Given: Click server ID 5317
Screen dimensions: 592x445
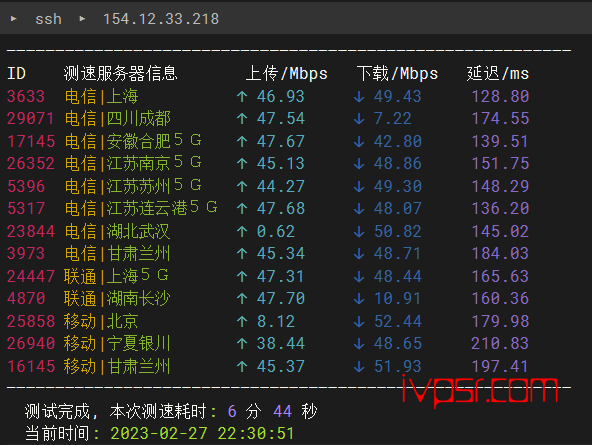Looking at the screenshot, I should click(26, 208).
